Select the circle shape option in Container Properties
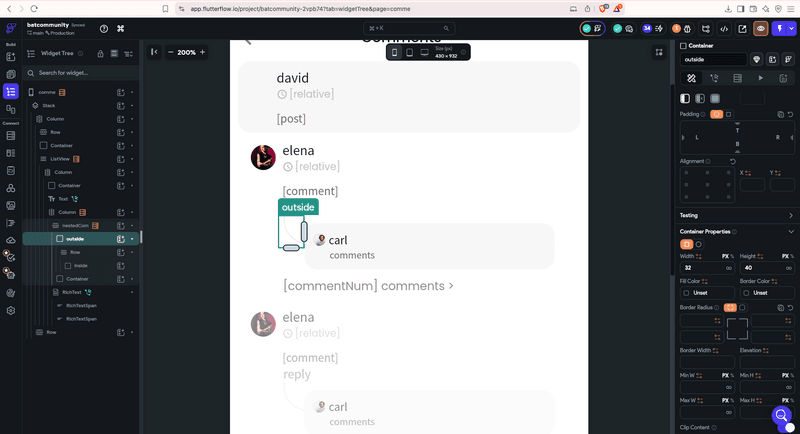This screenshot has height=434, width=800. coord(699,244)
